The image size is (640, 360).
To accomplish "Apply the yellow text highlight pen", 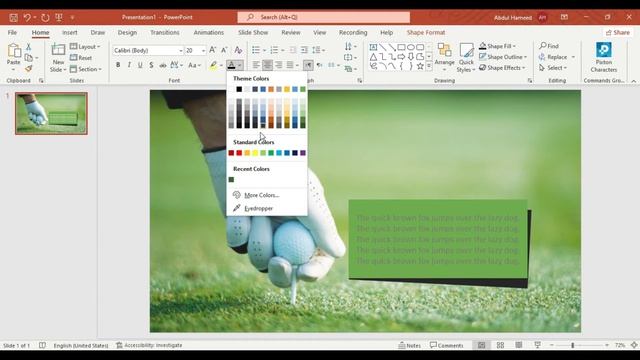I will [x=213, y=65].
